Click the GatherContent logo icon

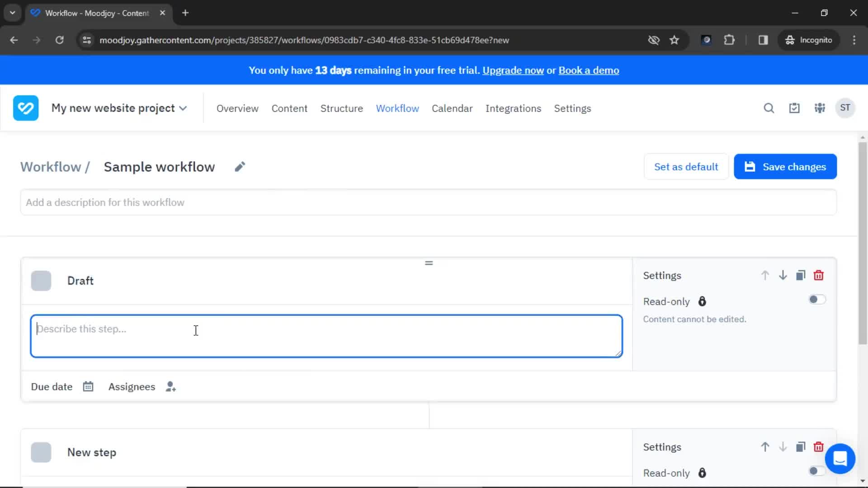click(26, 108)
